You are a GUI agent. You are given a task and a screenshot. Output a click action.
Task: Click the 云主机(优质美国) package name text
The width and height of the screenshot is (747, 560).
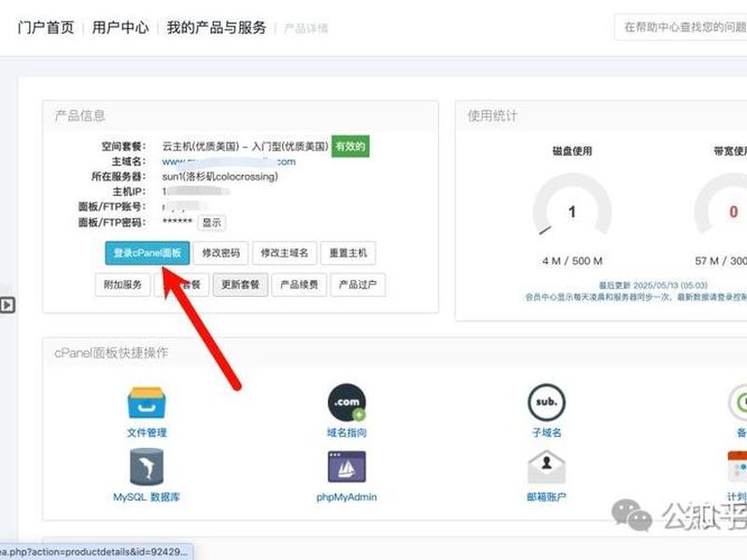point(246,147)
